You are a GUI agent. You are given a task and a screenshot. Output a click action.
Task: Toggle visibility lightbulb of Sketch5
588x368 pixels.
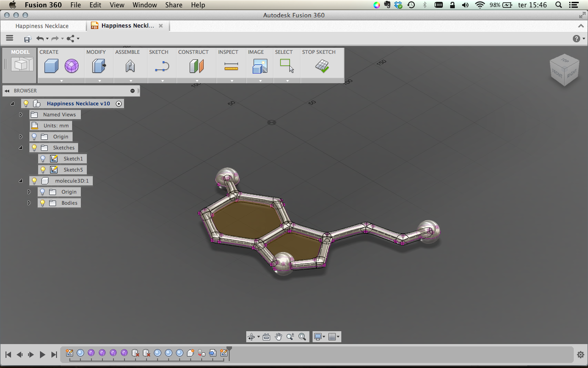(x=43, y=170)
